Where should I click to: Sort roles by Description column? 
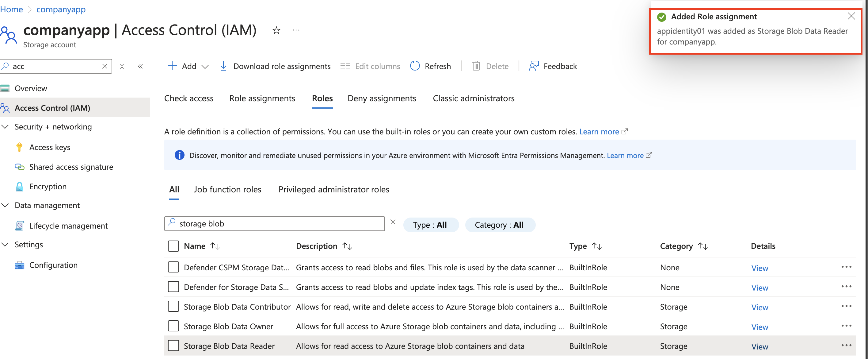324,246
